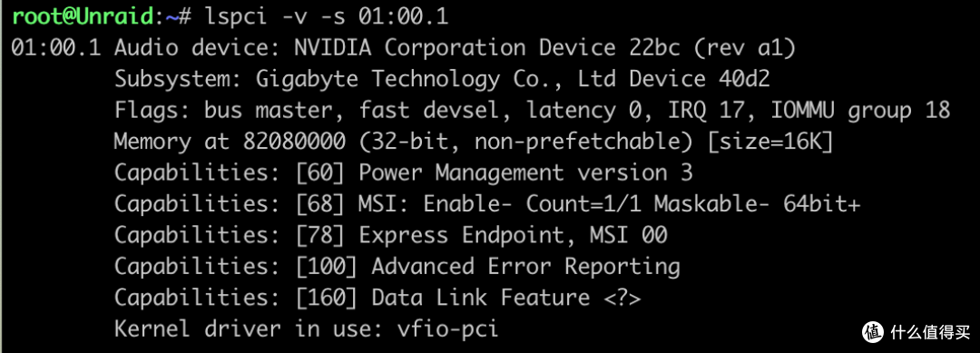
Task: Click the watermark logo icon at bottom right
Action: (874, 332)
